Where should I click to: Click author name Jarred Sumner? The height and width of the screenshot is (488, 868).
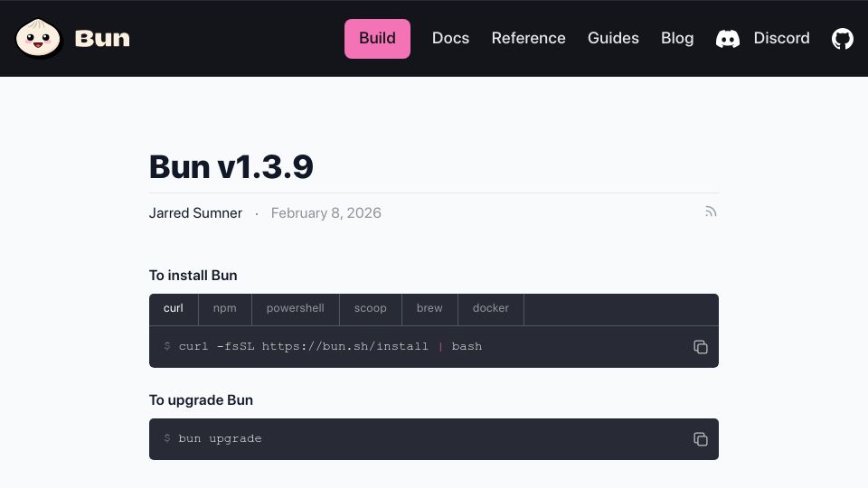coord(195,213)
